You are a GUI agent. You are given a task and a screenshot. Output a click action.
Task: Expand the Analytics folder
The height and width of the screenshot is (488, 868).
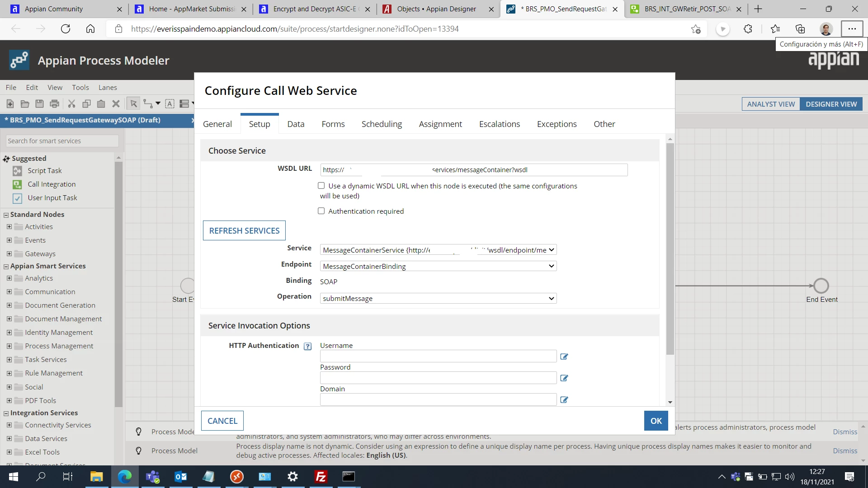[9, 278]
